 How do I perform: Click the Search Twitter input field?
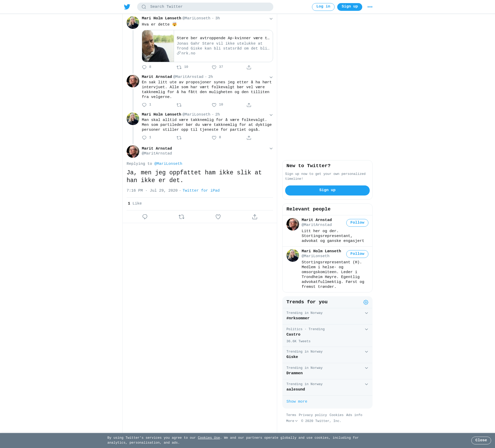tap(205, 7)
